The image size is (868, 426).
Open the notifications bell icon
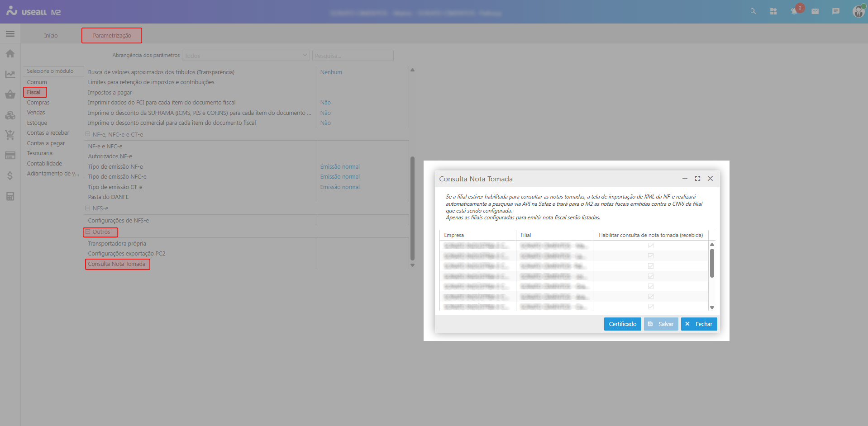coord(794,11)
